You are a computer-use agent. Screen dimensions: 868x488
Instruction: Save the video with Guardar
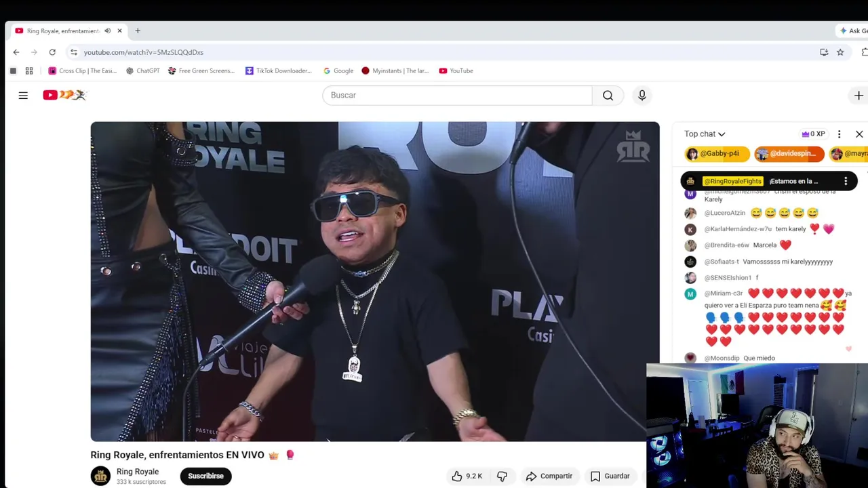pyautogui.click(x=610, y=476)
